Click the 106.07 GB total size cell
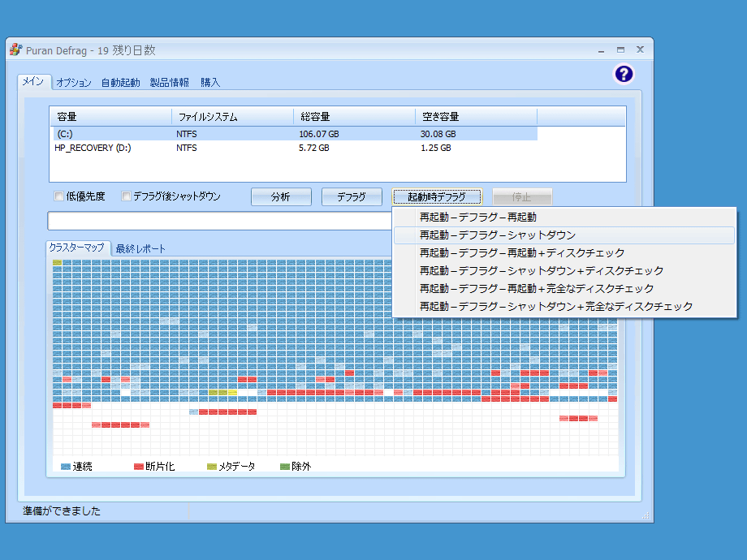Viewport: 747px width, 560px height. click(319, 134)
